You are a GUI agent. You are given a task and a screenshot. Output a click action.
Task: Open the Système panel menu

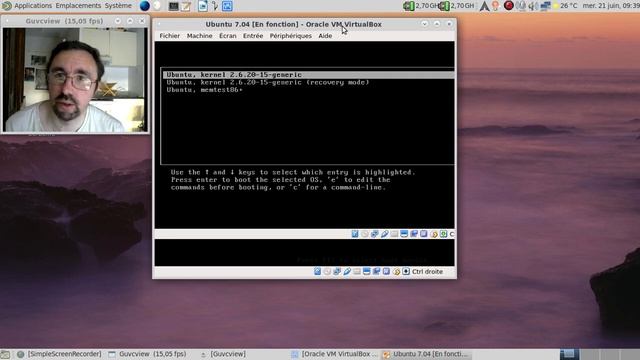click(x=118, y=6)
